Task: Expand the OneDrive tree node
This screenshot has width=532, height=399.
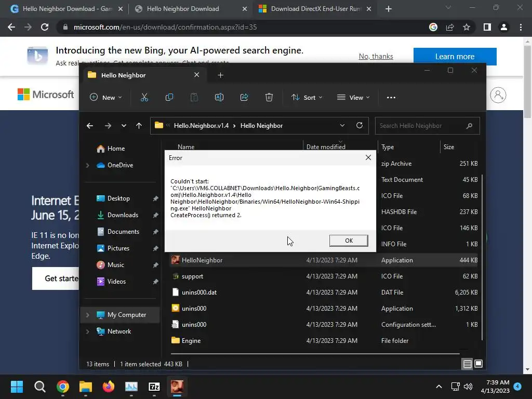Action: coord(87,165)
